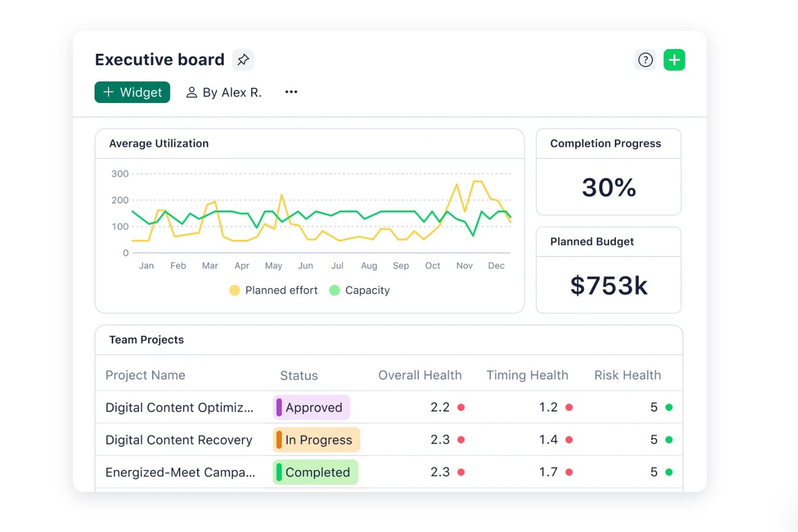Viewport: 798px width, 532px height.
Task: Add a new Widget
Action: pos(132,92)
